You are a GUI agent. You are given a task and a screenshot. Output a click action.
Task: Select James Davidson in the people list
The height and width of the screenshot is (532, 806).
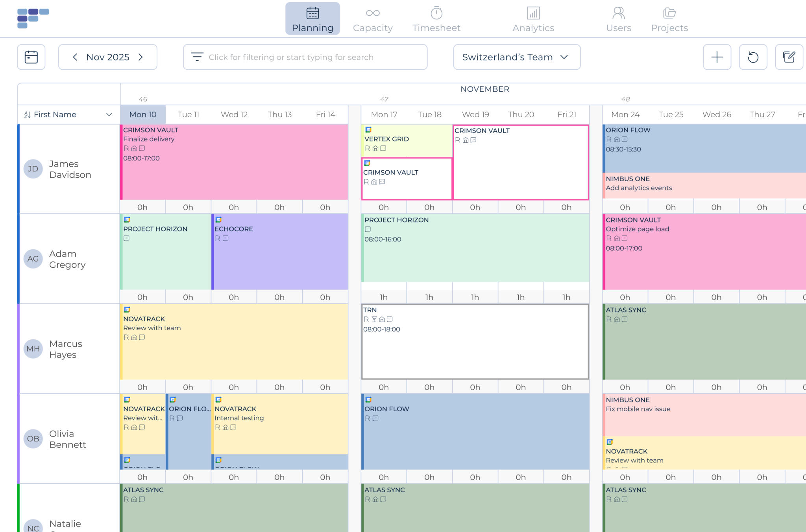coord(70,169)
